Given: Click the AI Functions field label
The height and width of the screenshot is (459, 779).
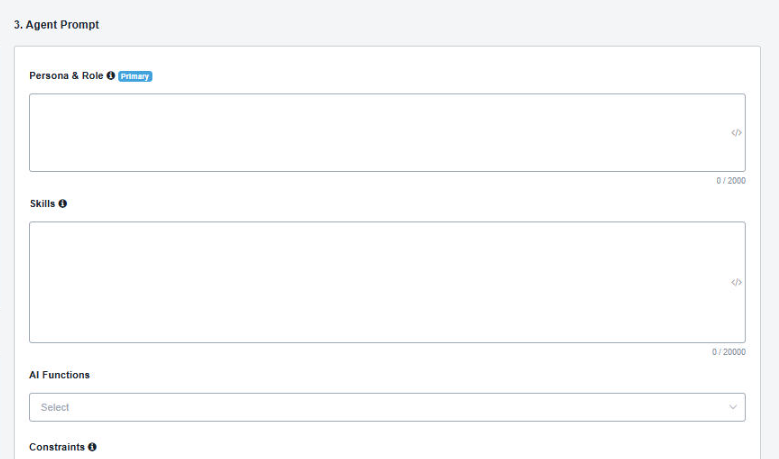Looking at the screenshot, I should click(59, 375).
